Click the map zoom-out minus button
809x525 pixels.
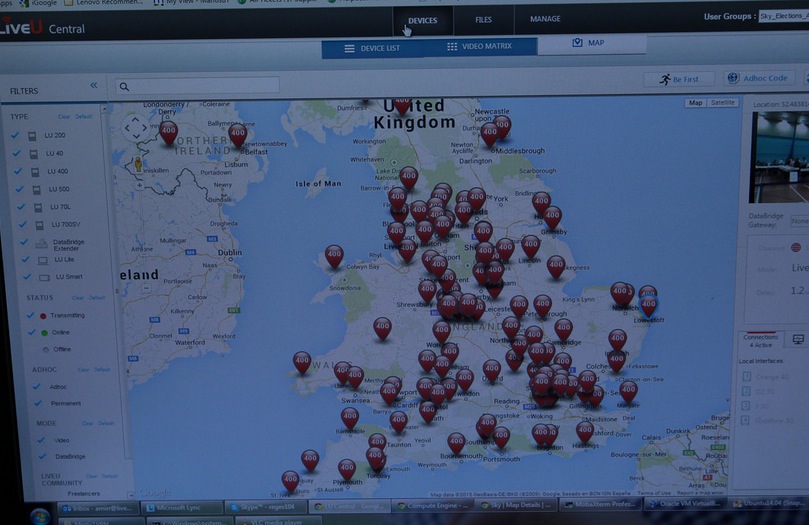pyautogui.click(x=147, y=289)
